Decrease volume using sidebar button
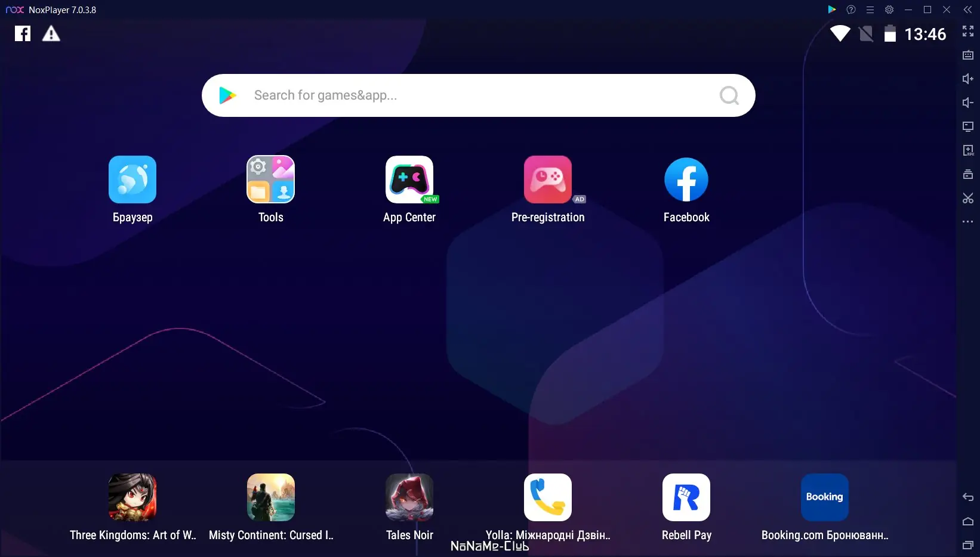980x557 pixels. click(968, 103)
